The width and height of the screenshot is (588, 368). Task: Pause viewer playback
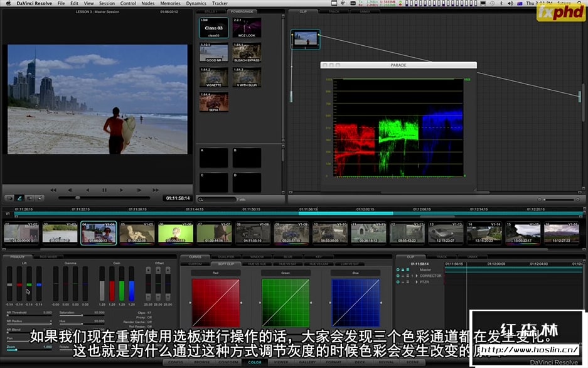104,190
